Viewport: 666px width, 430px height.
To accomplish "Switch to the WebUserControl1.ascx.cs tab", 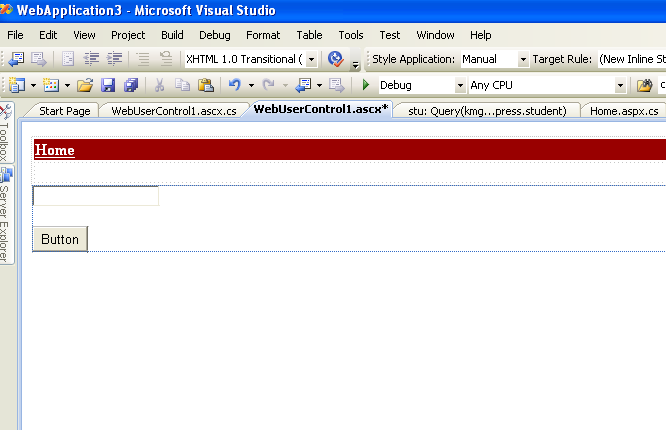I will tap(174, 111).
